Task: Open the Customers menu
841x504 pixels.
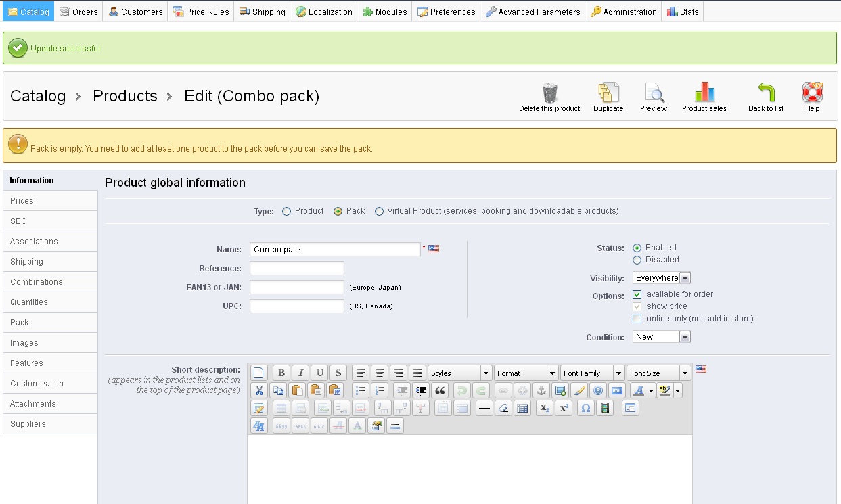Action: tap(135, 12)
